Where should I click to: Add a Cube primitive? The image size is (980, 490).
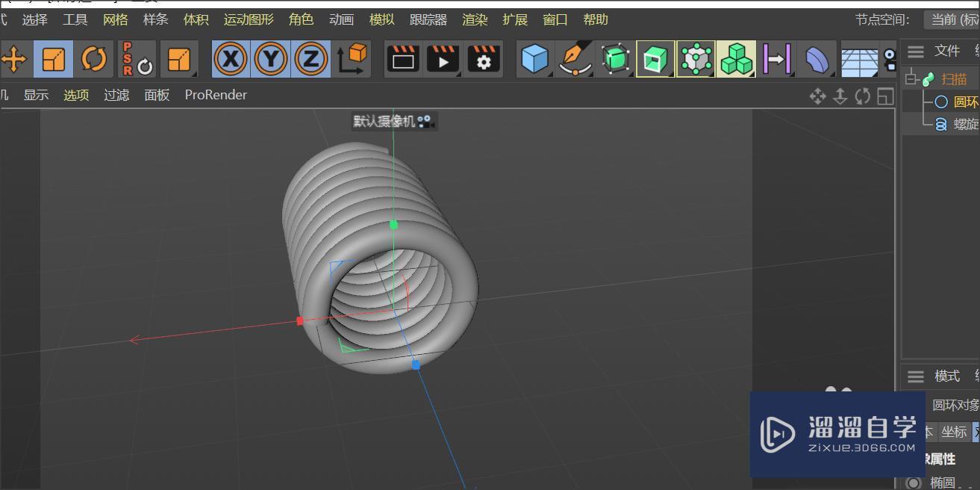[534, 58]
